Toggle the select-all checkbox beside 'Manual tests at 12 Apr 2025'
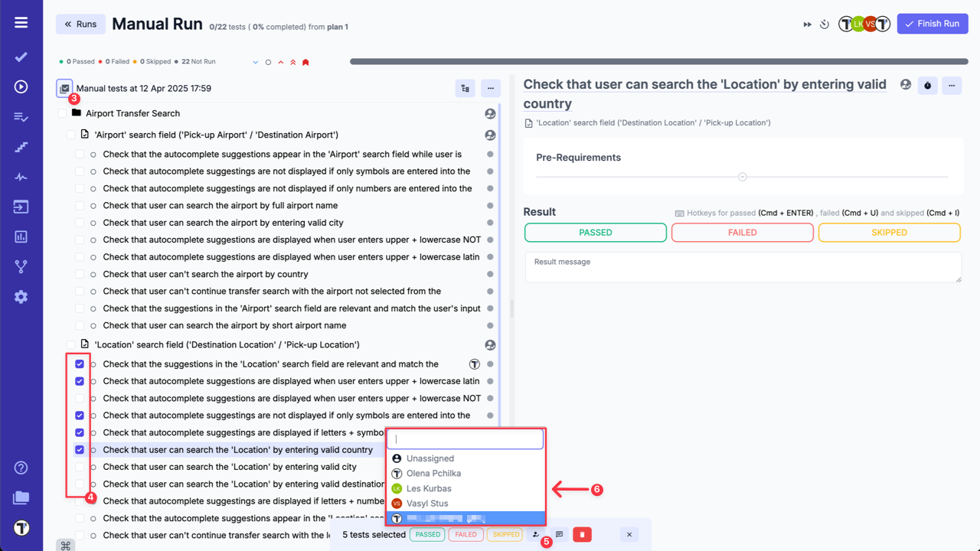 (64, 88)
